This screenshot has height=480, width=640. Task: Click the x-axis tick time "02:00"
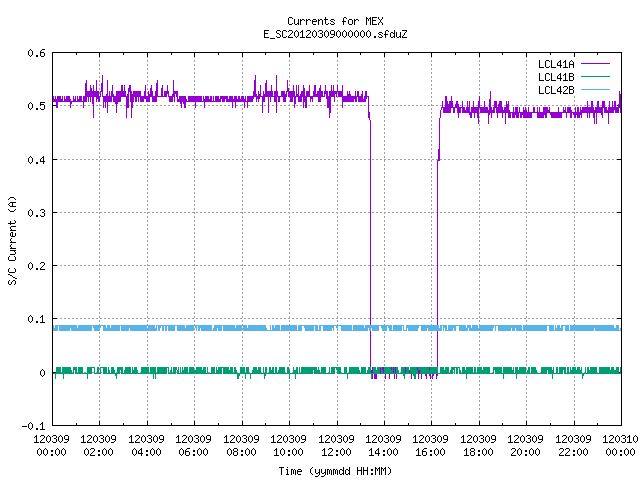point(99,452)
